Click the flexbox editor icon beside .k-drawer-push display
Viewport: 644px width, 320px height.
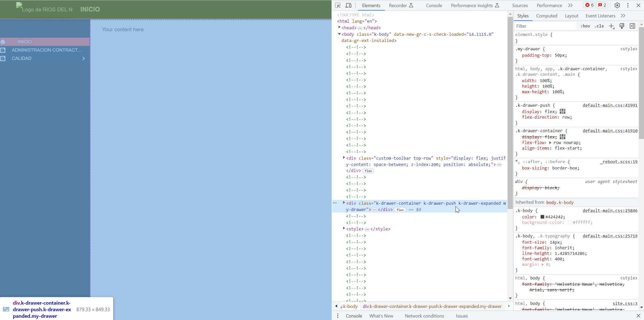562,112
